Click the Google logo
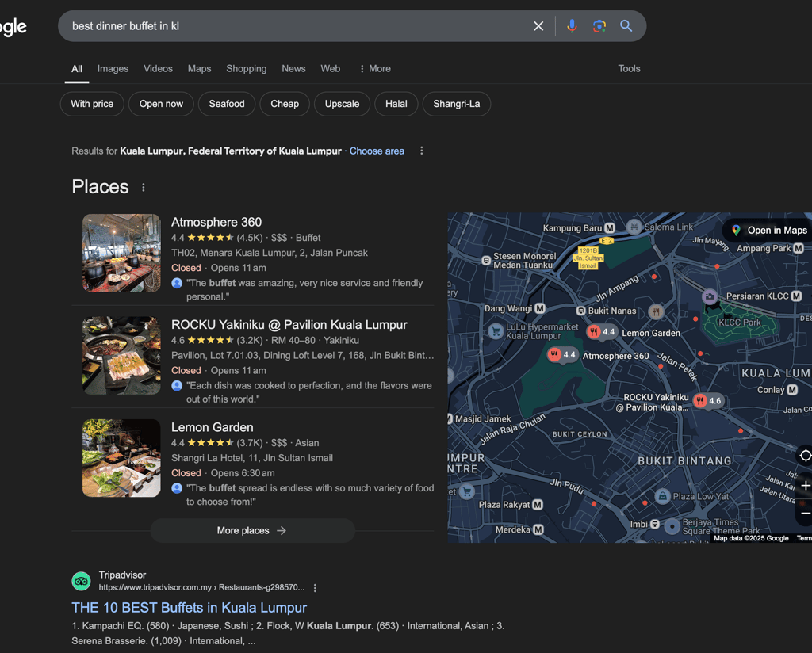Screen dimensions: 812x653 coord(13,27)
